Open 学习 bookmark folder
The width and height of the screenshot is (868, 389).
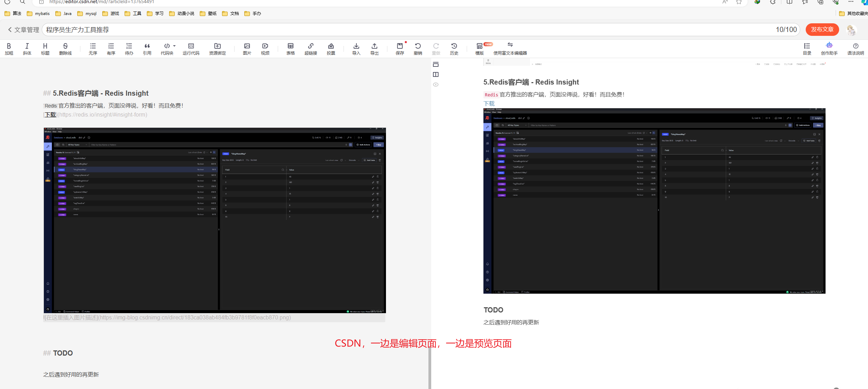point(155,14)
